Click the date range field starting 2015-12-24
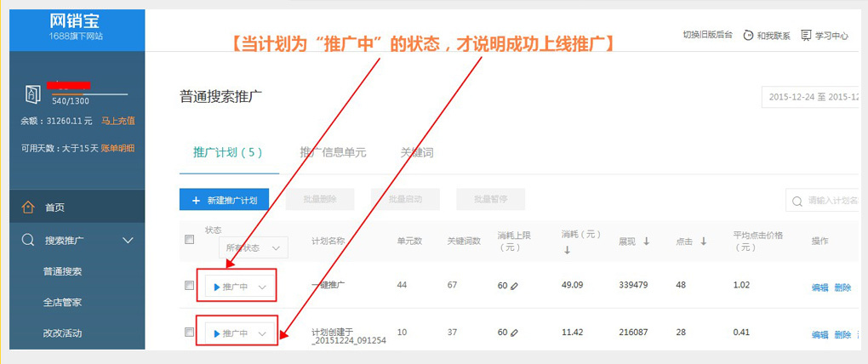The width and height of the screenshot is (868, 364). (x=813, y=97)
